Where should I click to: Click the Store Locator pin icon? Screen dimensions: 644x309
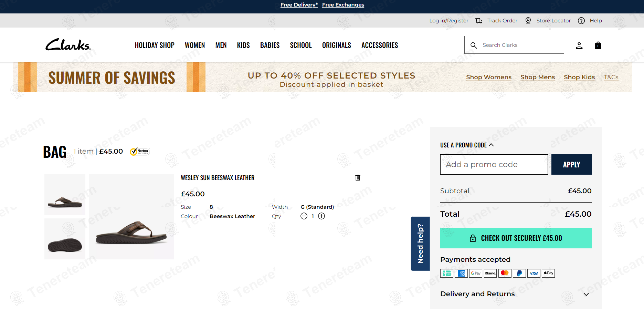pos(528,21)
